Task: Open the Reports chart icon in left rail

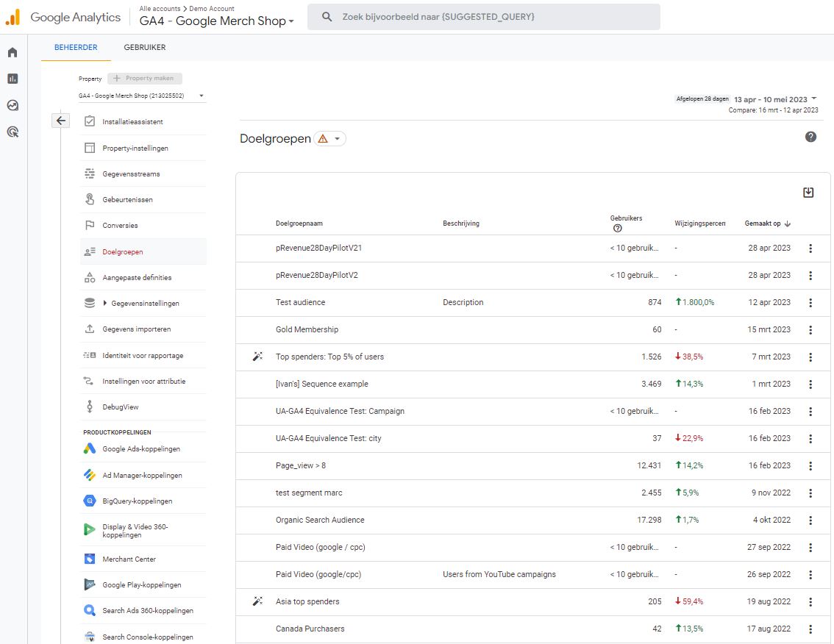Action: pos(13,79)
